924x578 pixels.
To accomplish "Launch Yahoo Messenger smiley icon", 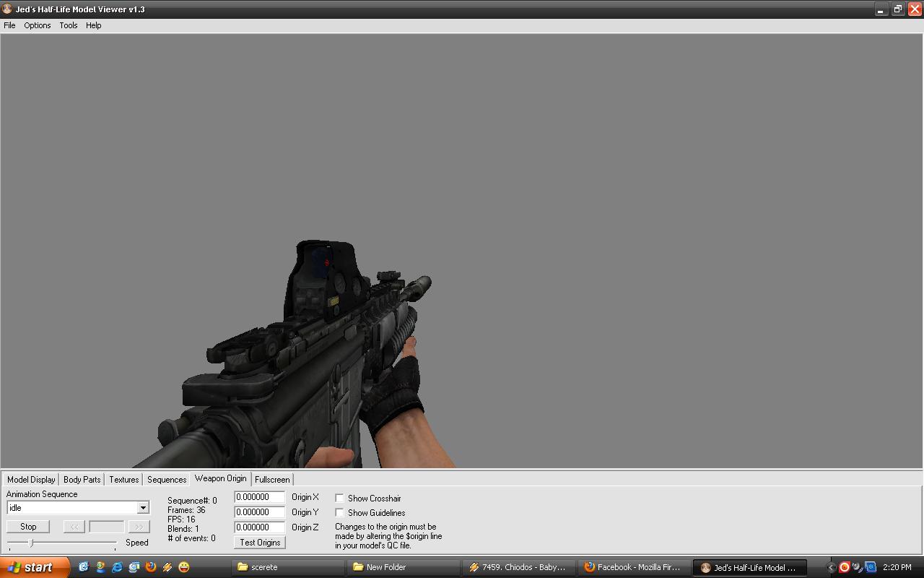I will [184, 567].
